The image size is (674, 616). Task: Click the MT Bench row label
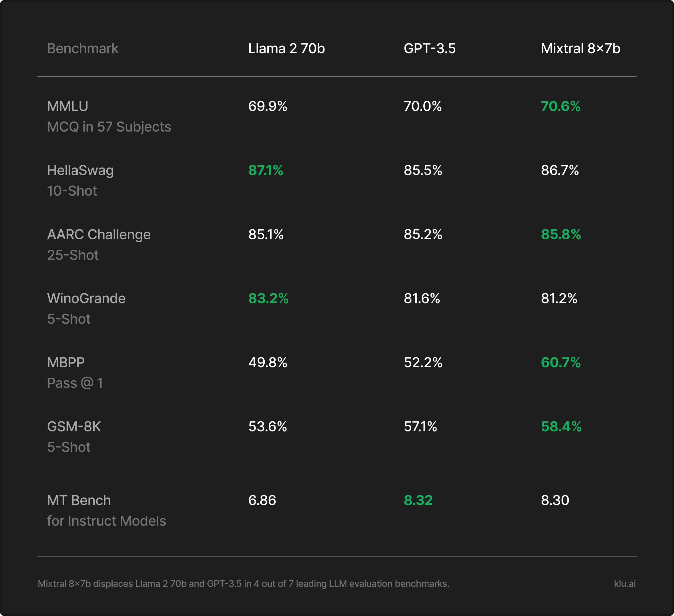tap(79, 500)
